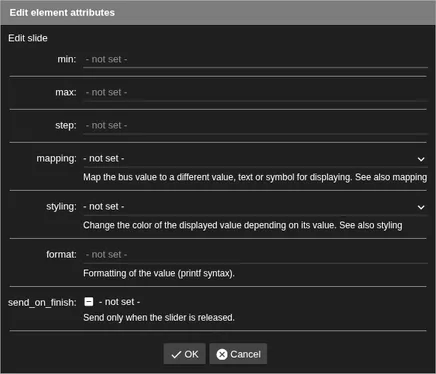Click the 'Edit slide' heading text
This screenshot has height=374, width=436.
click(x=28, y=38)
